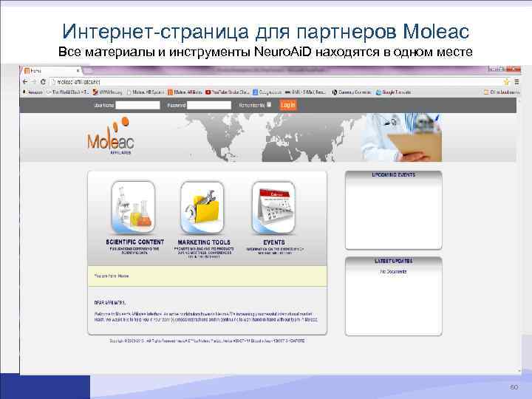This screenshot has width=532, height=399.
Task: Click the browser forward arrow
Action: (33, 82)
